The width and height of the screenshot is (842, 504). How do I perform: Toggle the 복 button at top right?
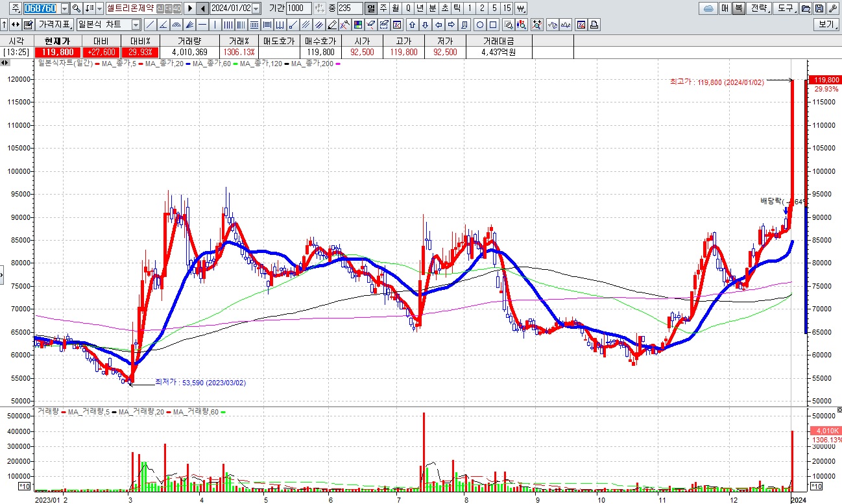coord(739,8)
